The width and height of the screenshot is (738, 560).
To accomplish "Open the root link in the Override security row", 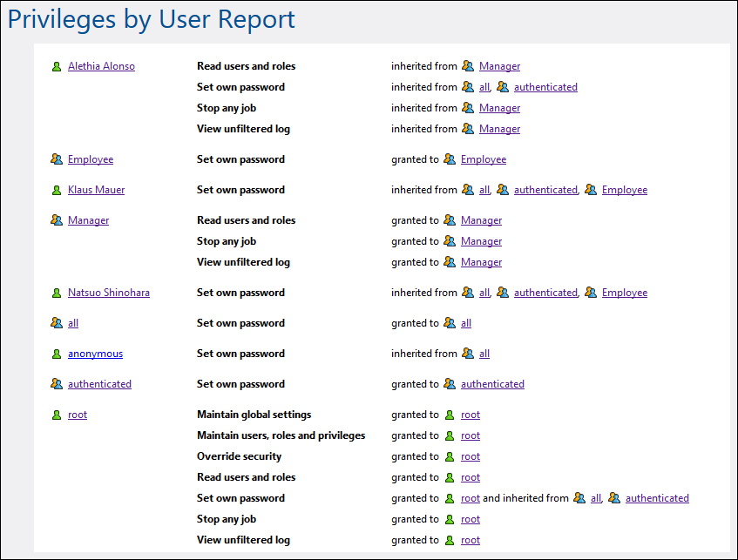I will (470, 455).
